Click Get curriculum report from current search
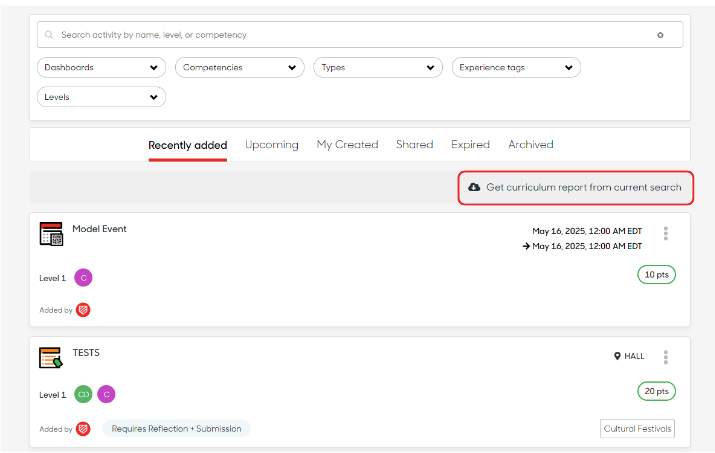 pyautogui.click(x=575, y=187)
